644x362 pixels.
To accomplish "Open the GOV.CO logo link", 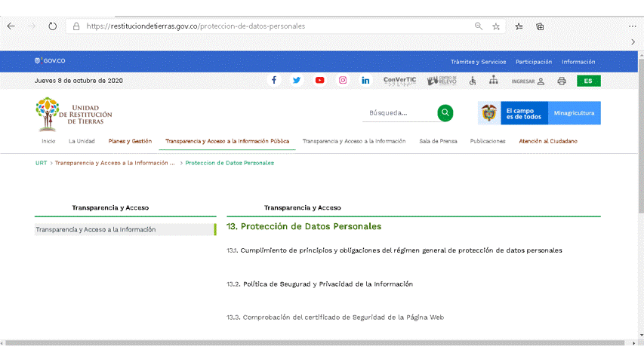I will tap(50, 61).
